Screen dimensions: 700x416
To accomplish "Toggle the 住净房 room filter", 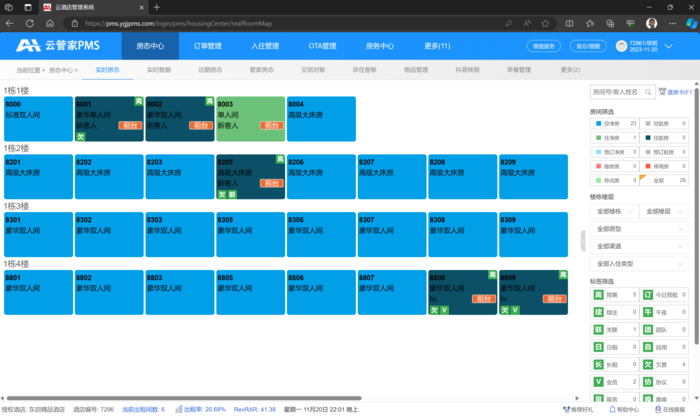I will click(614, 137).
